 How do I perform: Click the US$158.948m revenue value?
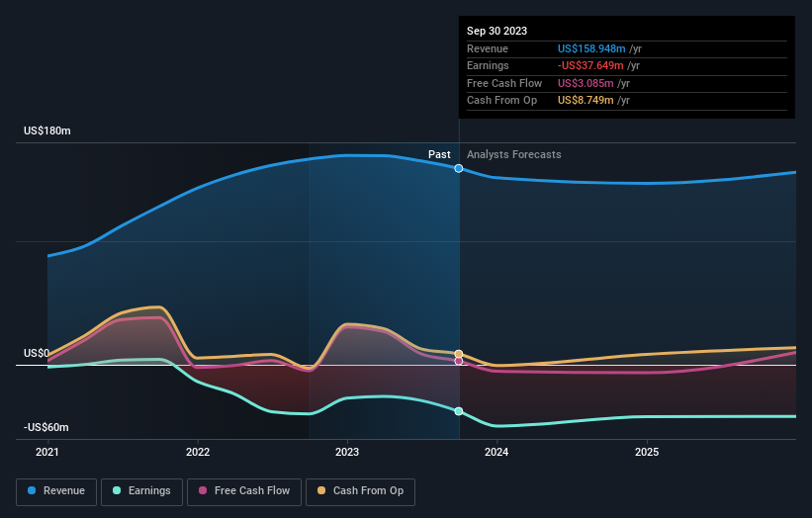point(591,48)
